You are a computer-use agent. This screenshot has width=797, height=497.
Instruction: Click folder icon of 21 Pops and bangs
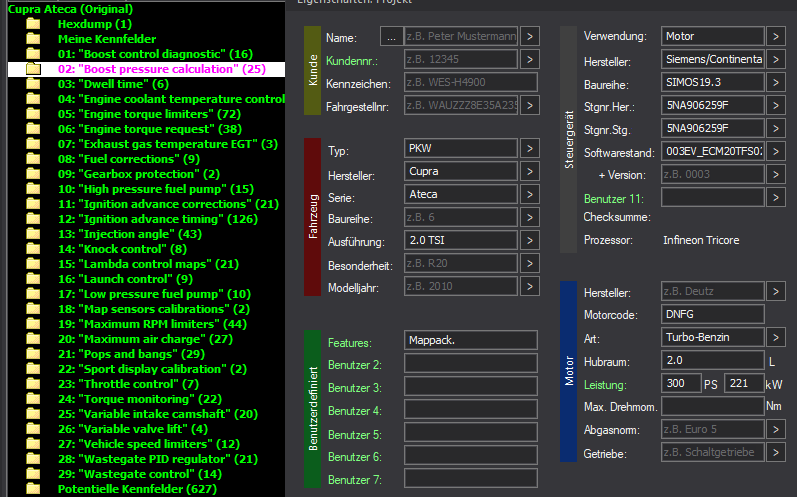34,354
